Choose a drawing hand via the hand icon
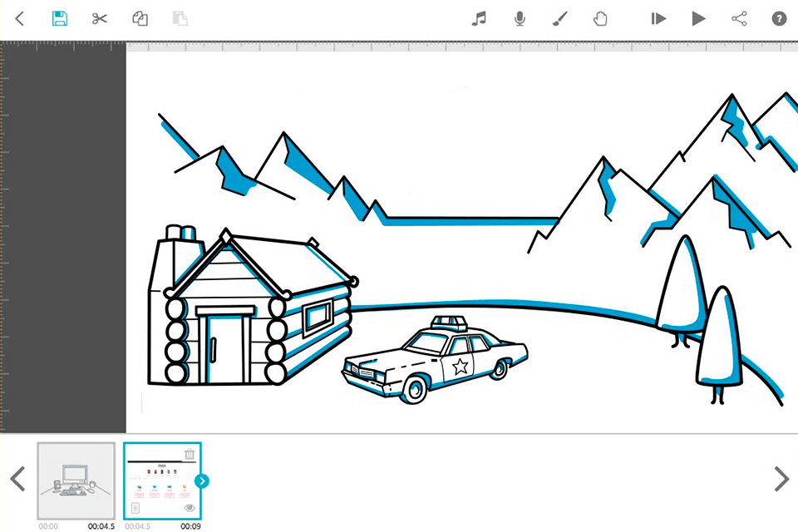Image resolution: width=798 pixels, height=532 pixels. (600, 18)
